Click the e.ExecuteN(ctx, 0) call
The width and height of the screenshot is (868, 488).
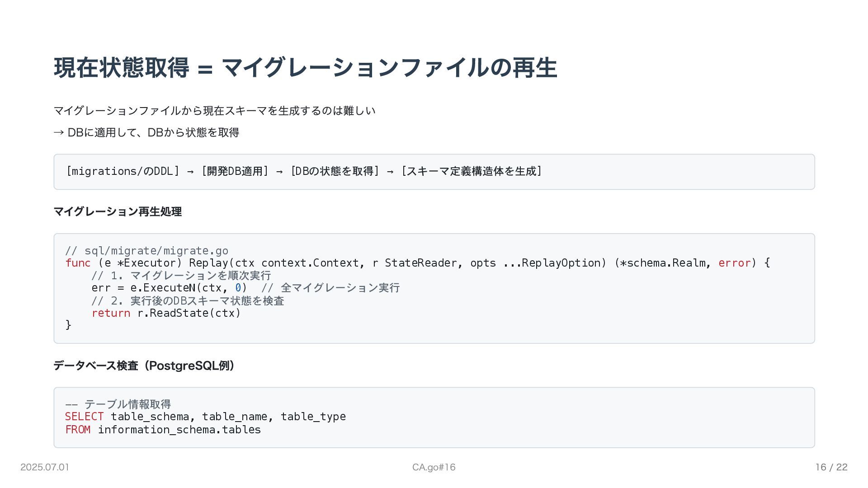click(189, 288)
